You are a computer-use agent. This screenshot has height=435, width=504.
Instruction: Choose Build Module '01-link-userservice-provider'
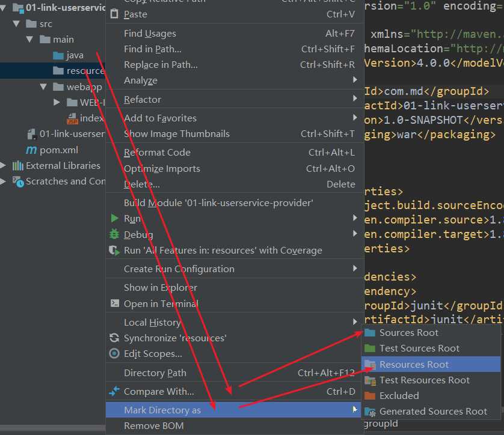(x=235, y=203)
